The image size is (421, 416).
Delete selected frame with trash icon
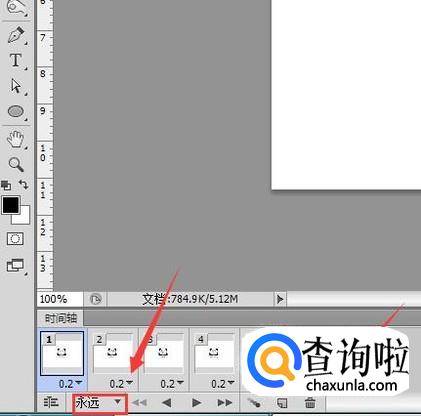tap(310, 403)
